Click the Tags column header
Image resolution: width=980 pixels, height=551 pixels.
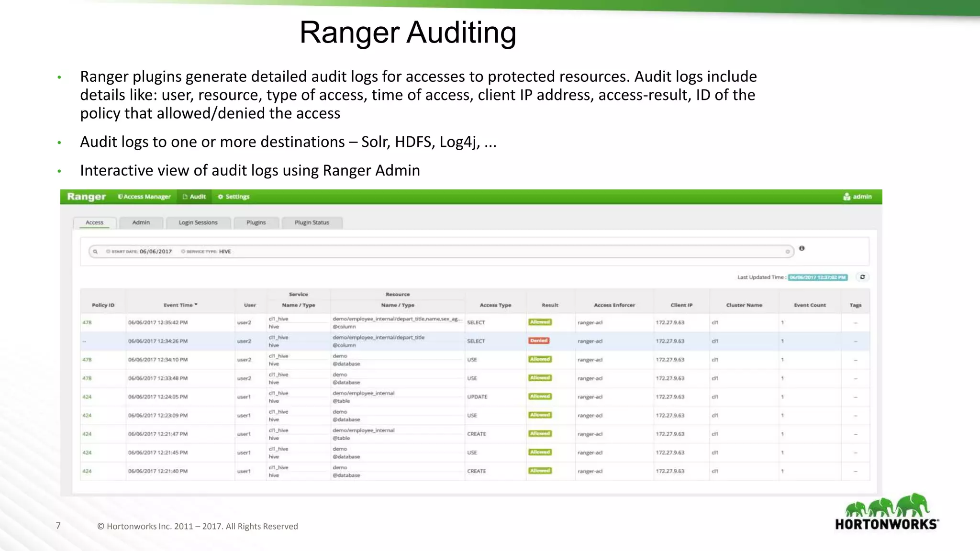[x=856, y=305]
